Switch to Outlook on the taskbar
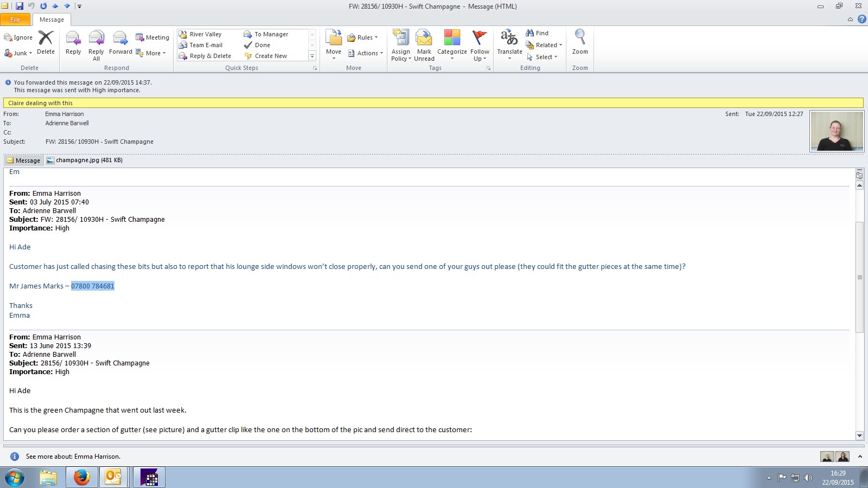The width and height of the screenshot is (868, 488). (113, 478)
